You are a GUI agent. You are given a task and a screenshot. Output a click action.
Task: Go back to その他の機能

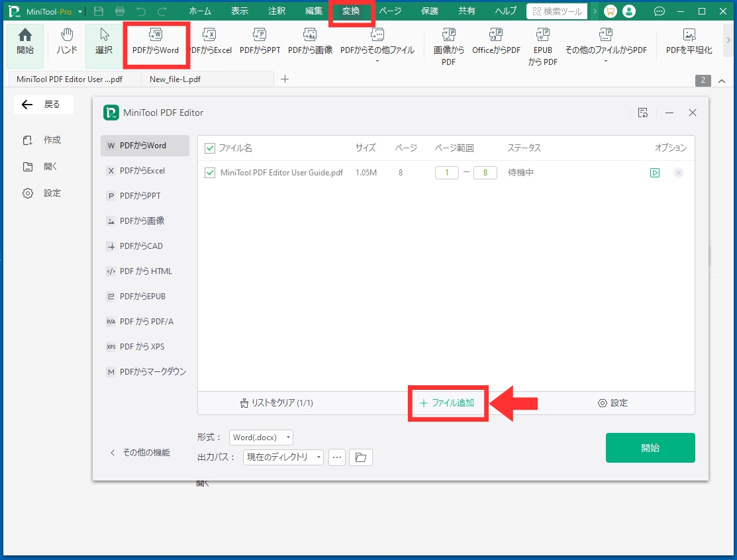coord(140,452)
